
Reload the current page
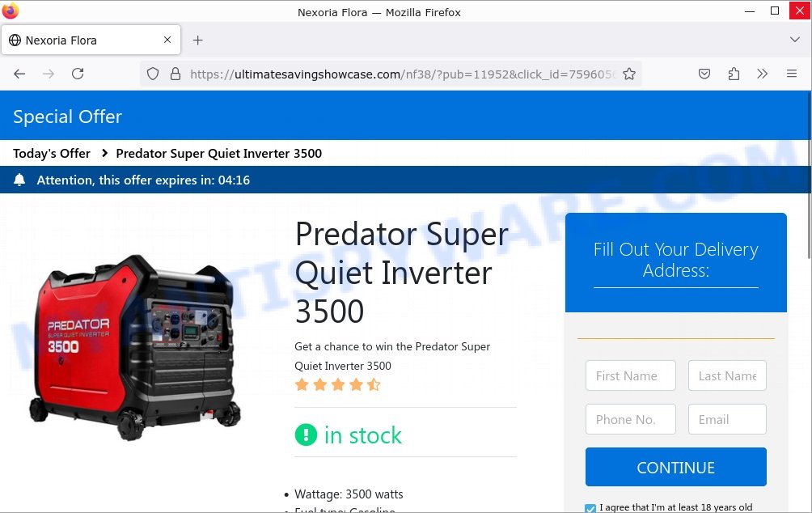78,74
